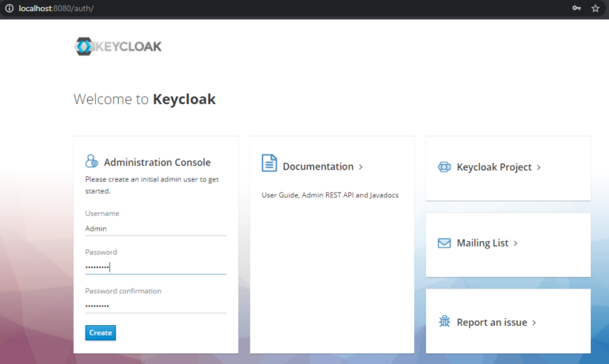609x364 pixels.
Task: Bookmark this page with star icon
Action: point(596,8)
